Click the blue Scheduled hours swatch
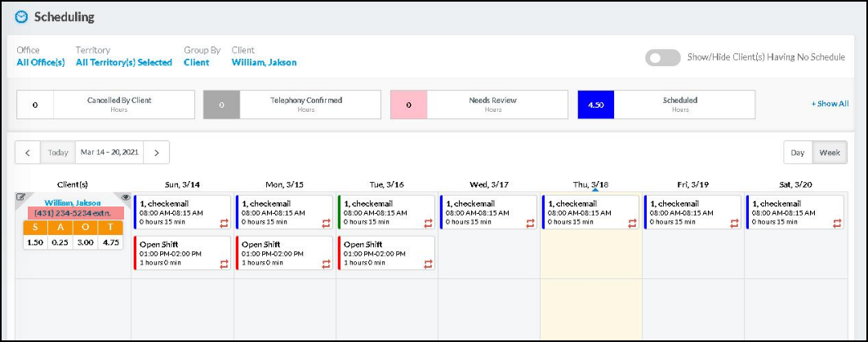 [595, 104]
